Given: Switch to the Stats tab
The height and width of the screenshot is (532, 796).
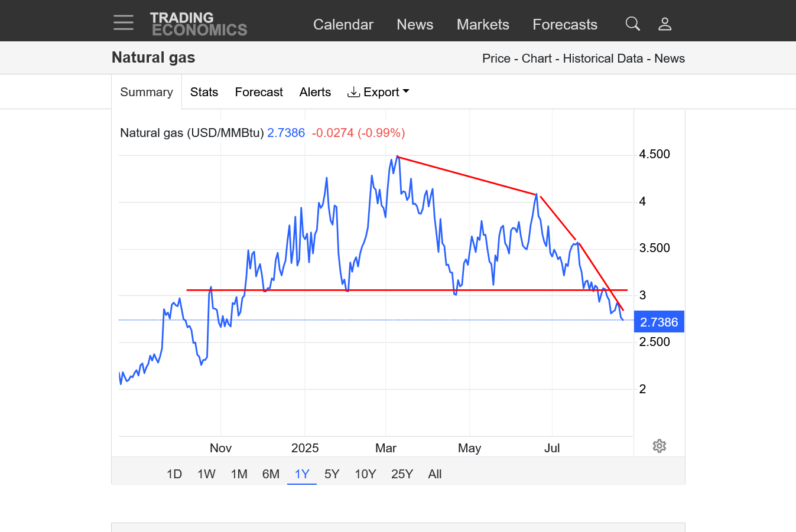Looking at the screenshot, I should click(204, 92).
